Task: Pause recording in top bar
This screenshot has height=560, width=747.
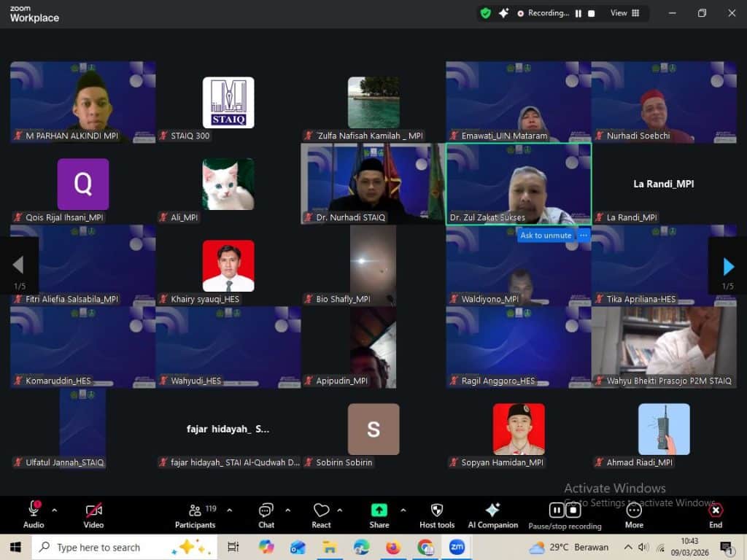Action: click(x=578, y=13)
